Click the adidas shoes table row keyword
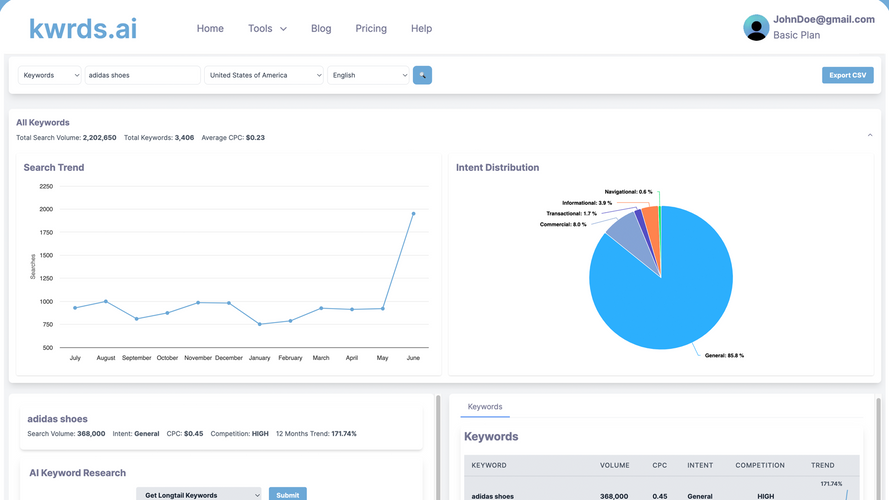Viewport: 889px width, 500px height. pos(493,496)
